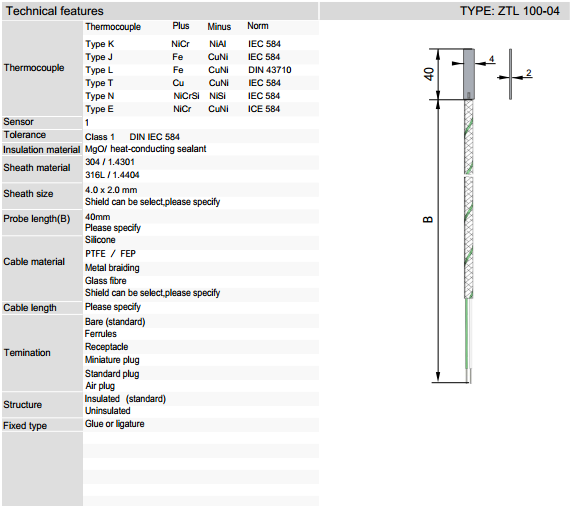
Task: Select 'Bare (standard)' termination
Action: click(115, 322)
